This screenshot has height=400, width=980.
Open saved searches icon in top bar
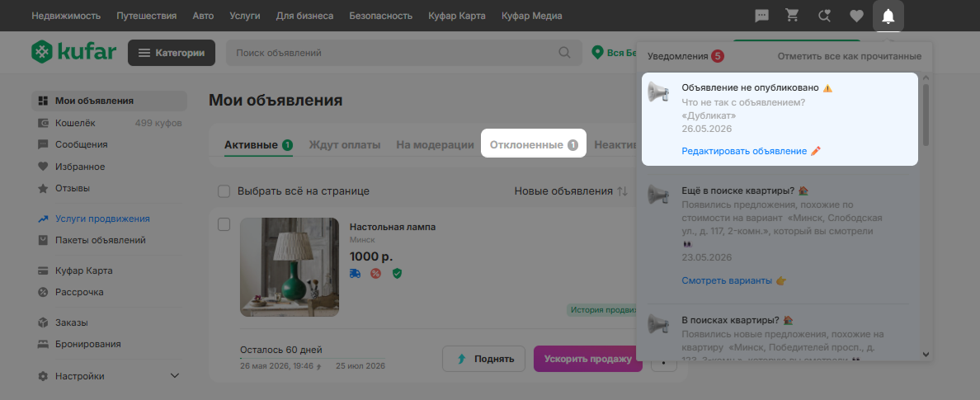pyautogui.click(x=824, y=16)
